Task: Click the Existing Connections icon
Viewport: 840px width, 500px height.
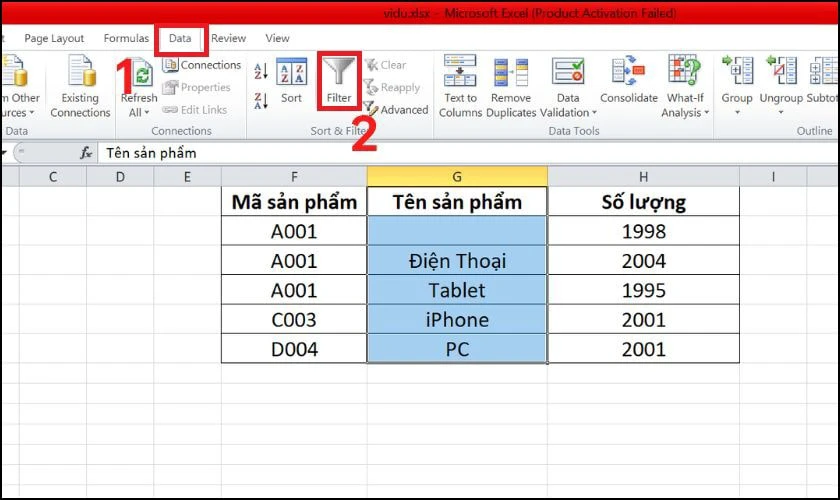Action: (81, 71)
